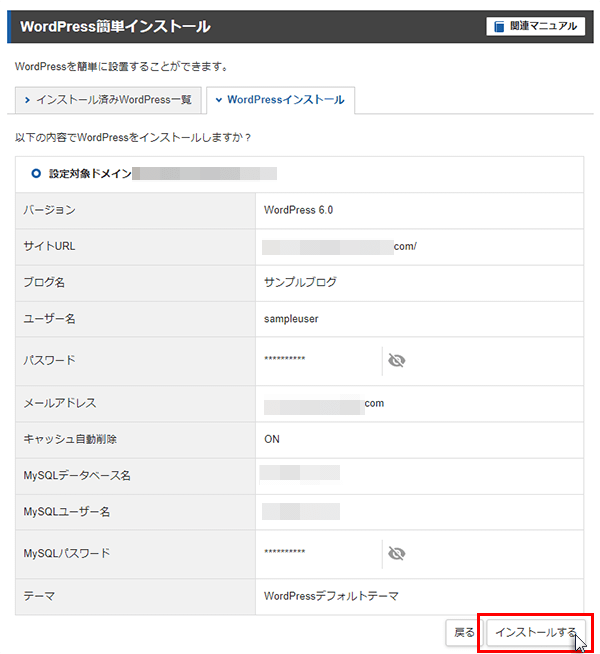Switch to インストール済みWordPress一覧 tab

(113, 100)
